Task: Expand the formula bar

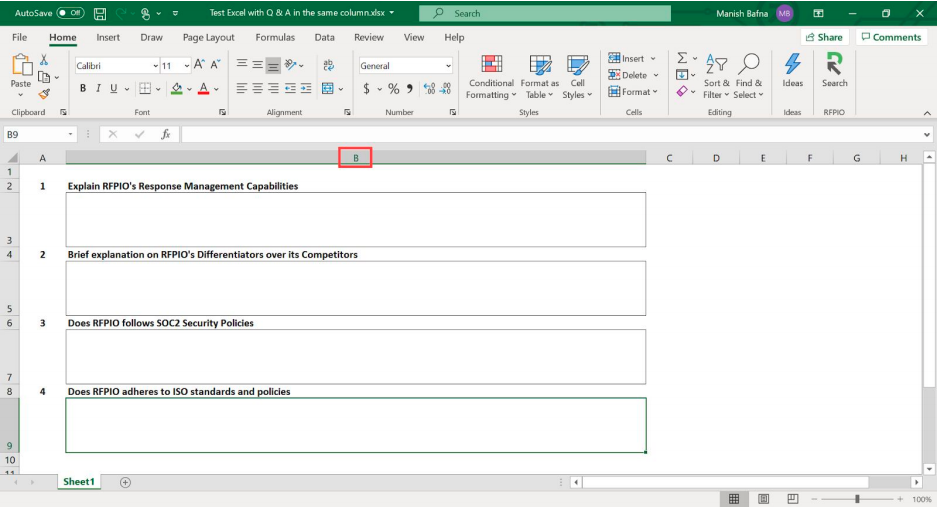Action: (927, 134)
